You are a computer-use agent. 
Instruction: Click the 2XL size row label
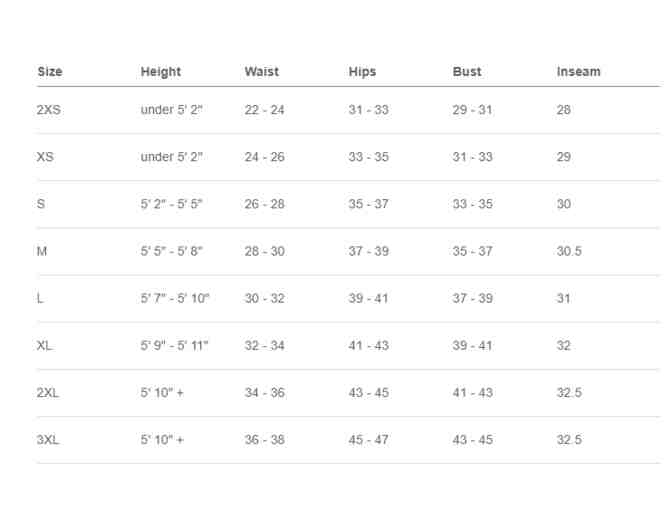pyautogui.click(x=48, y=393)
